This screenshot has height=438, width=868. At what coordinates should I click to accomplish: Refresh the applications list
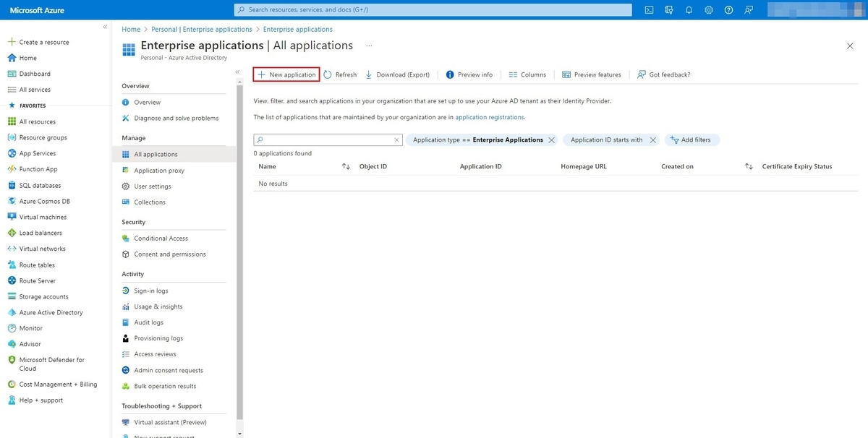coord(340,74)
